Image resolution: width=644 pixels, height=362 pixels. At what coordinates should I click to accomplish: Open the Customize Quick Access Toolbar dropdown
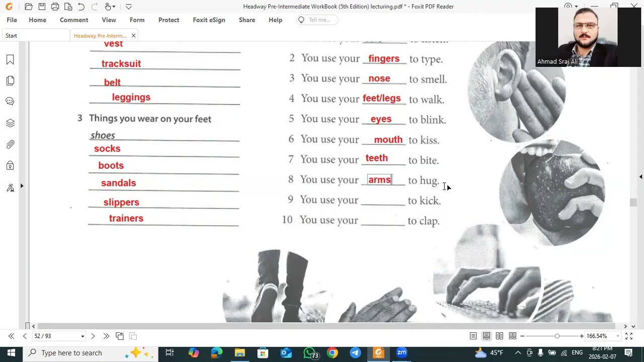tap(128, 7)
